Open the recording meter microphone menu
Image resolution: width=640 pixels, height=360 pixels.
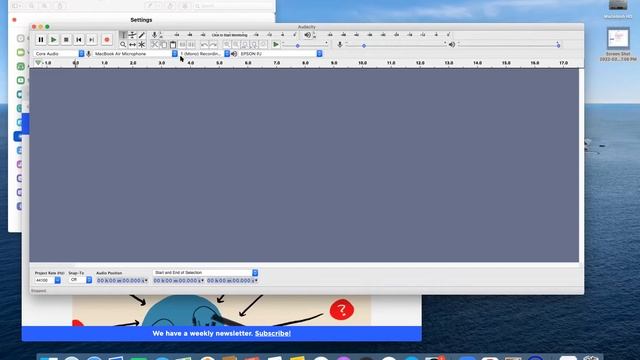click(155, 35)
